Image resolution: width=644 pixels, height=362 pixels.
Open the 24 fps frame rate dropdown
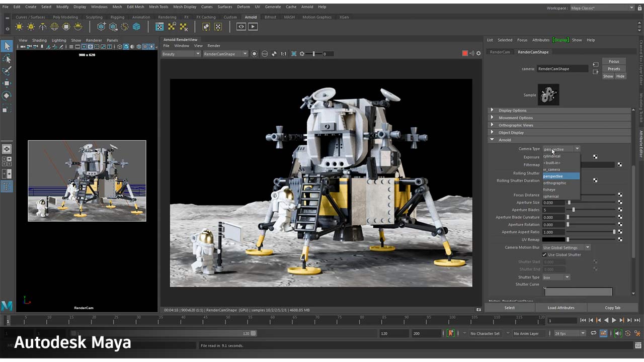click(x=570, y=333)
